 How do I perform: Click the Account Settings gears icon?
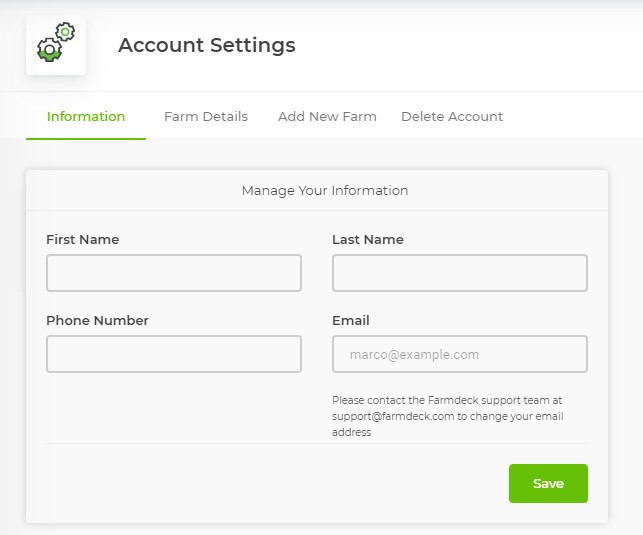click(x=56, y=46)
